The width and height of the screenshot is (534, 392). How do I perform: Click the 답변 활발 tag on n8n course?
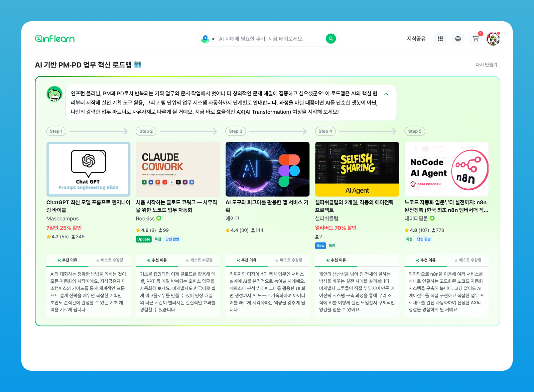pos(424,239)
